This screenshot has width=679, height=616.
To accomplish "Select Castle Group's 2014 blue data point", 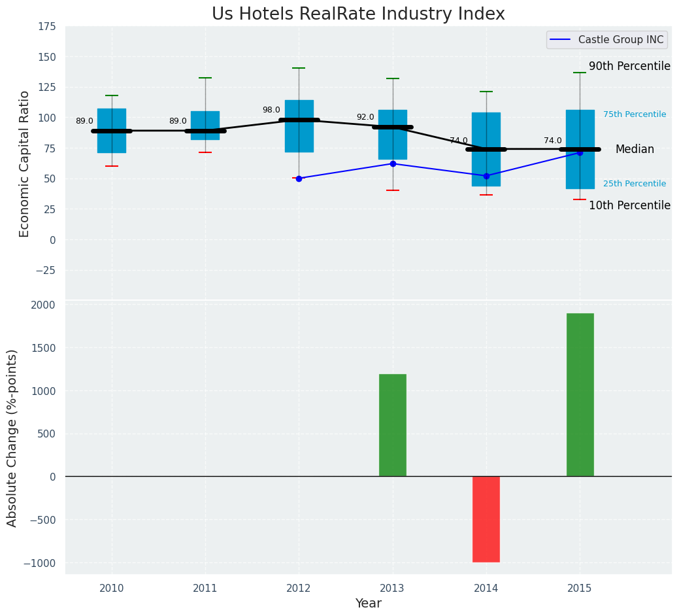I will point(486,176).
